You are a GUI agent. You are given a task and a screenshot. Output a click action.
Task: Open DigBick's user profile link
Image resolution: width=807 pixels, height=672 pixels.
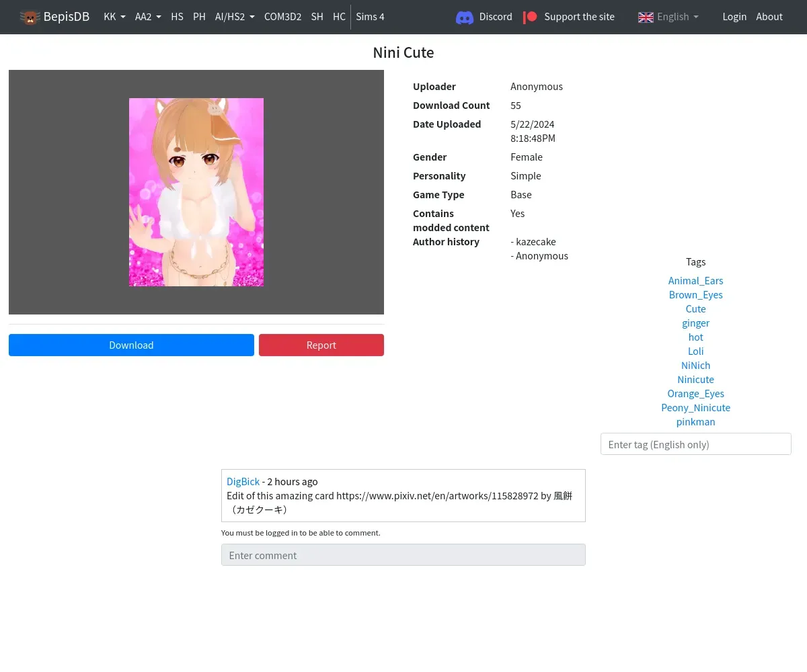243,482
